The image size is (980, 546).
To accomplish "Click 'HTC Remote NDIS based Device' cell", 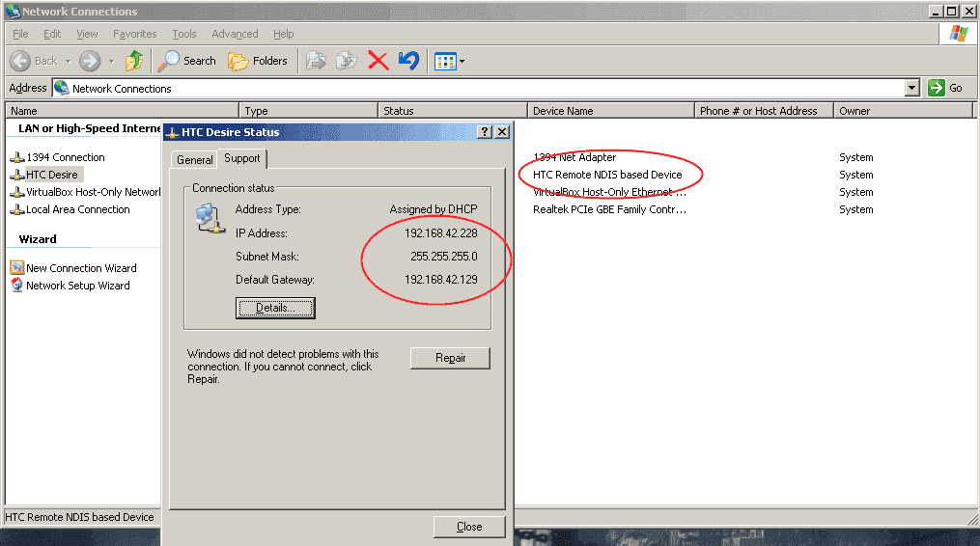I will tap(607, 175).
